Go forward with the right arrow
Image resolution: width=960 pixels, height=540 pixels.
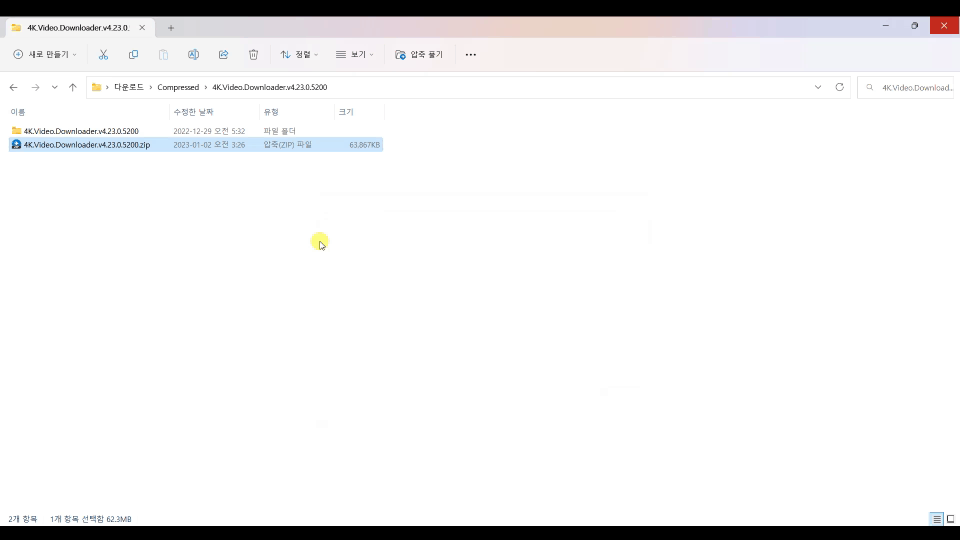tap(36, 88)
